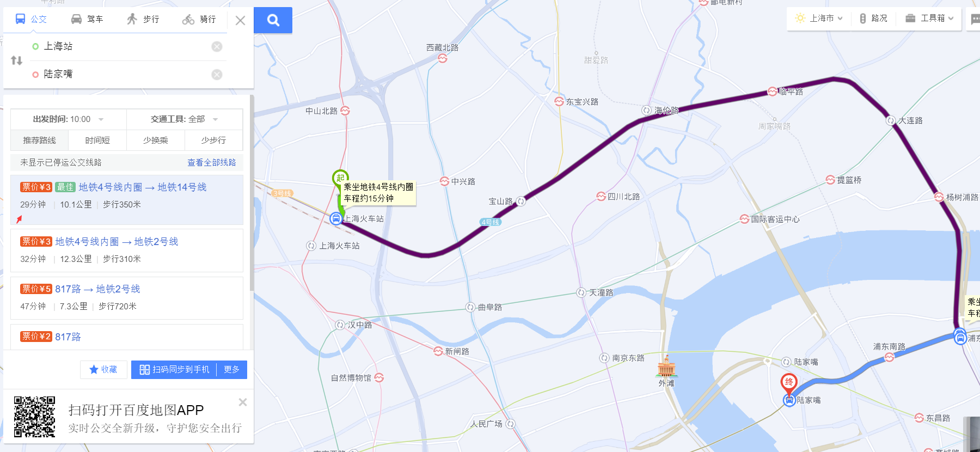
Task: Dismiss the Baidu Map APP QR banner
Action: [x=243, y=402]
